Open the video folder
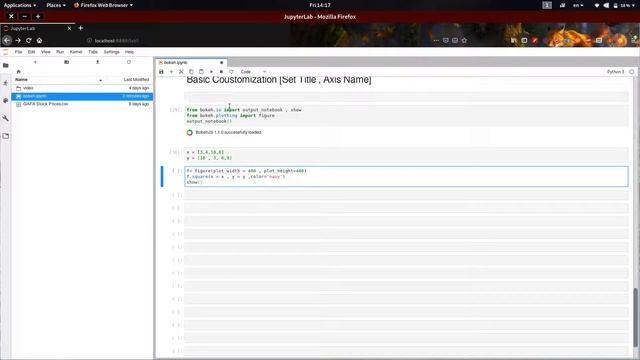Image resolution: width=640 pixels, height=360 pixels. (x=82, y=88)
